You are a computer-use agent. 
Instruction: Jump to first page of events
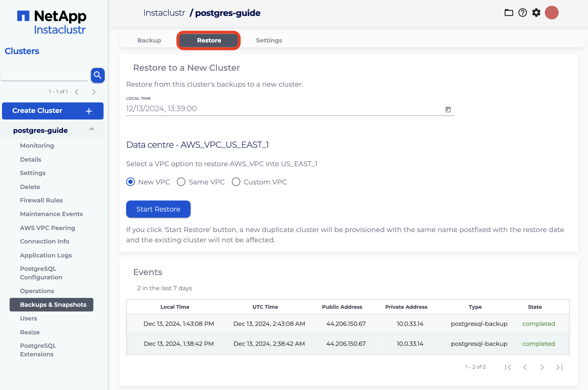pos(508,367)
